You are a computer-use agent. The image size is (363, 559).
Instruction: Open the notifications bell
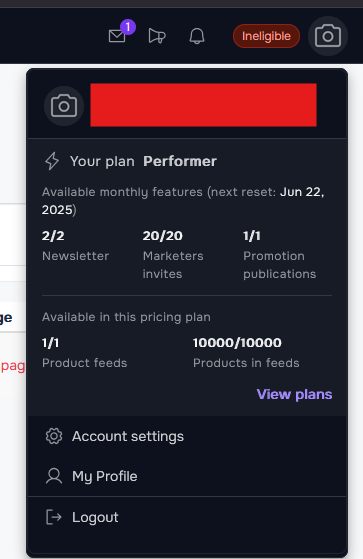[x=197, y=36]
